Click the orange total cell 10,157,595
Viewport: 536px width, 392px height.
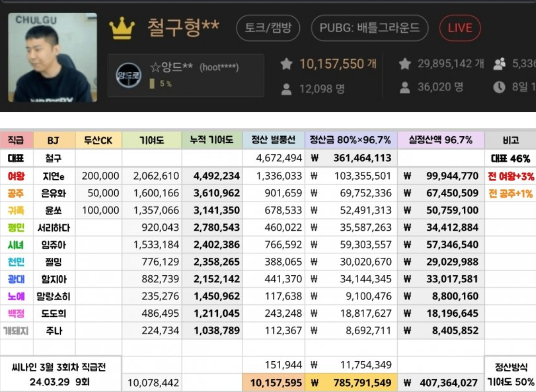[x=273, y=383]
